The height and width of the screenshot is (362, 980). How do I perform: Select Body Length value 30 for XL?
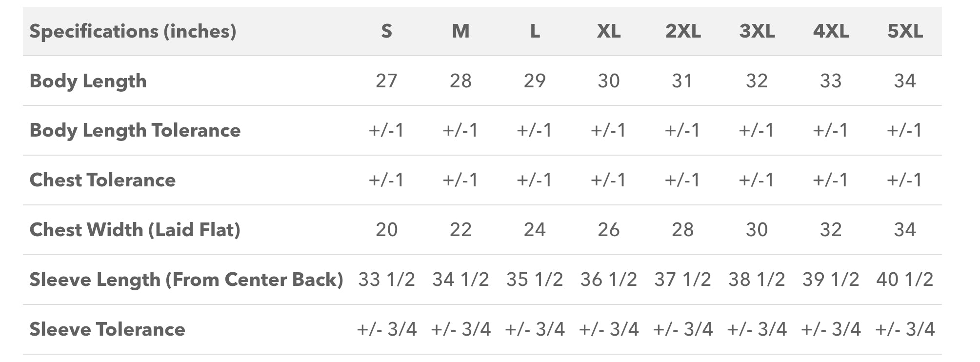(x=609, y=81)
